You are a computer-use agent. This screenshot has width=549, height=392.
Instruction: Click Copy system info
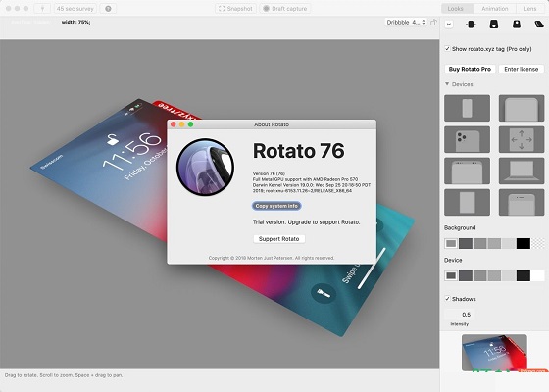pyautogui.click(x=276, y=206)
